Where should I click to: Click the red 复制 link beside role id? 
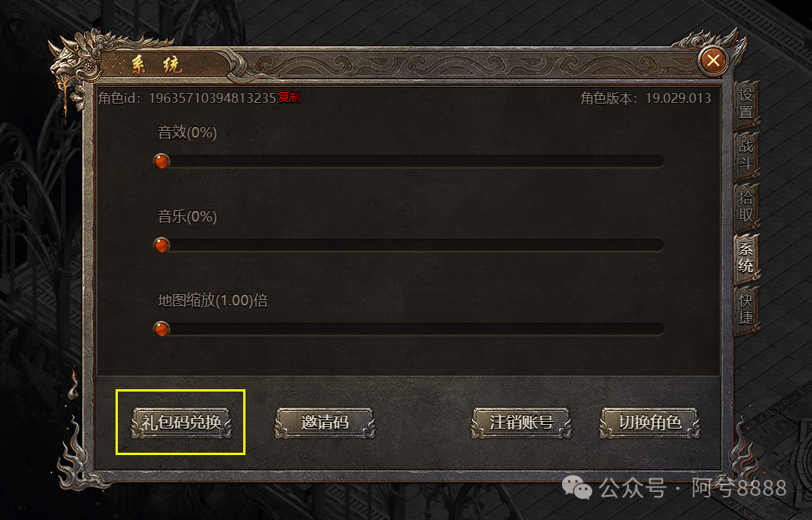[x=289, y=97]
